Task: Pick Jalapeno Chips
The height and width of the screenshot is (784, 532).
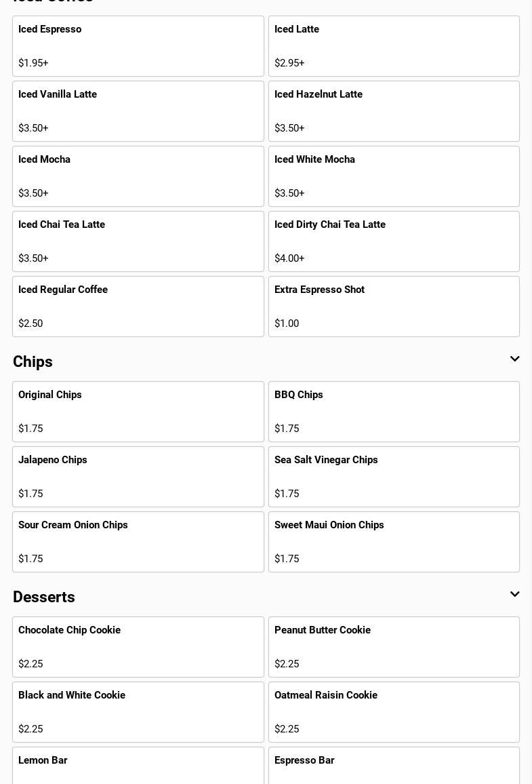Action: click(138, 477)
